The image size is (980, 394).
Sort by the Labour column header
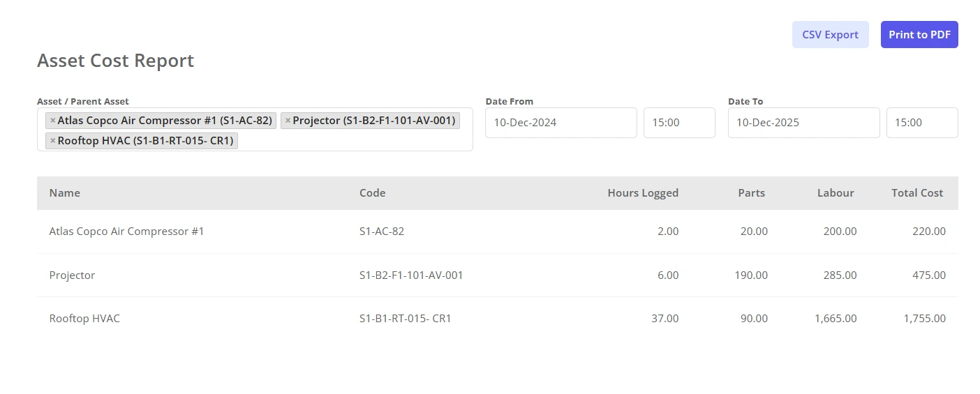coord(836,193)
